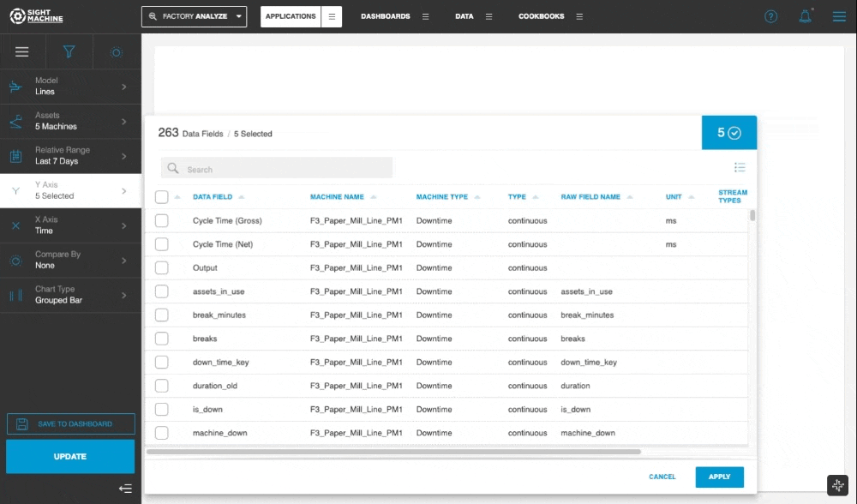Screen dimensions: 857x504
Task: Collapse the sidebar with arrow icon
Action: (126, 489)
